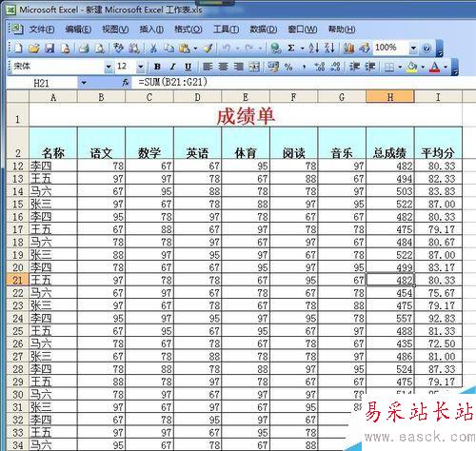Insert a hyperlink with the globe icon
Viewport: 476px width, 451px height.
[x=276, y=49]
